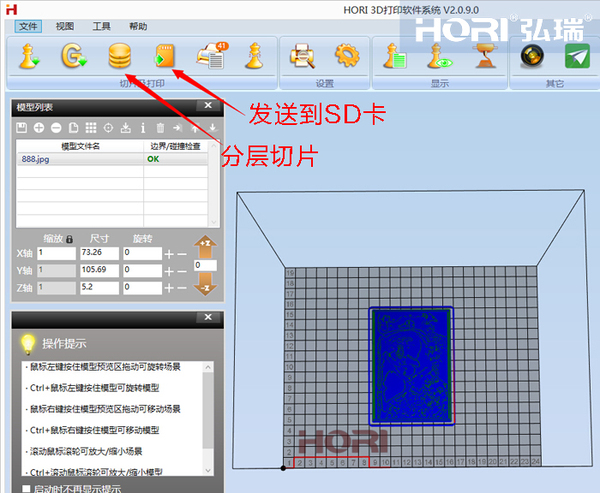Screen dimensions: 600x493
Task: Open the 帮助 menu
Action: (x=138, y=26)
